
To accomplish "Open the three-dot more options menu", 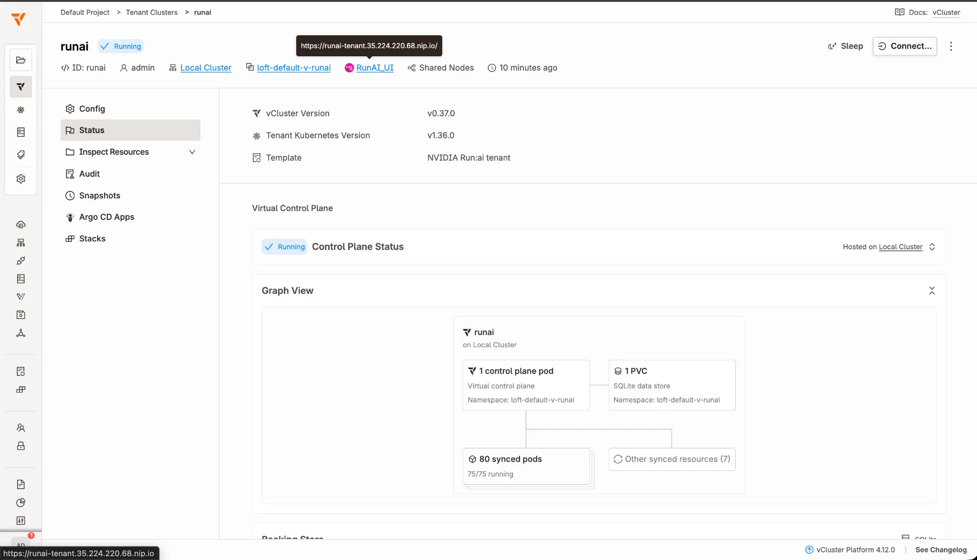I will 951,46.
